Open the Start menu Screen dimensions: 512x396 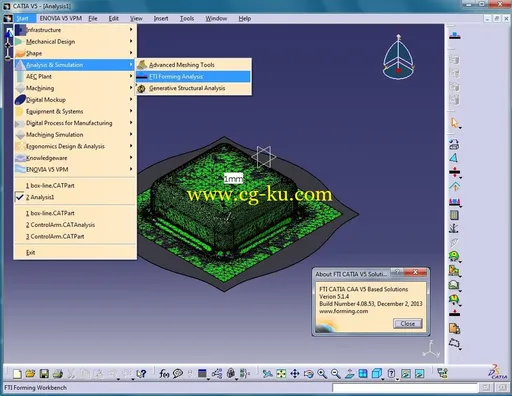[22, 18]
